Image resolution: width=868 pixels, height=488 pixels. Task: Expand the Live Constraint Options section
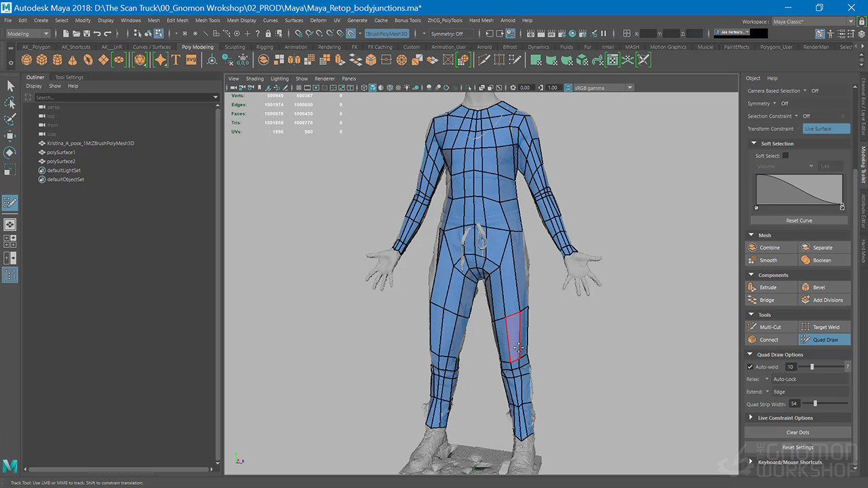point(785,418)
